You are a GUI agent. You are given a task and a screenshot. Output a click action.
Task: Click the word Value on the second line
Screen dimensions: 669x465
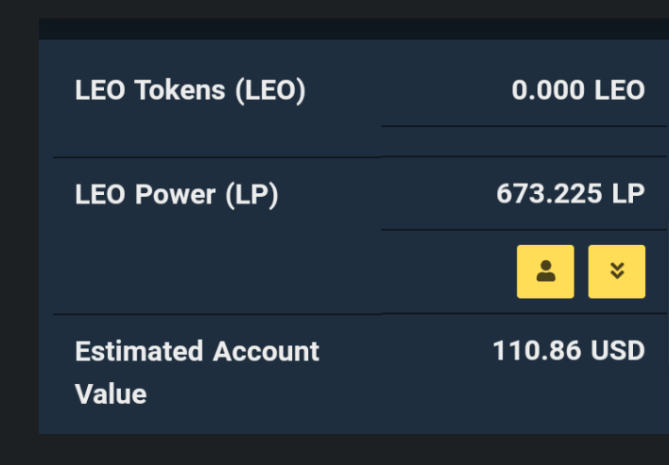point(111,394)
